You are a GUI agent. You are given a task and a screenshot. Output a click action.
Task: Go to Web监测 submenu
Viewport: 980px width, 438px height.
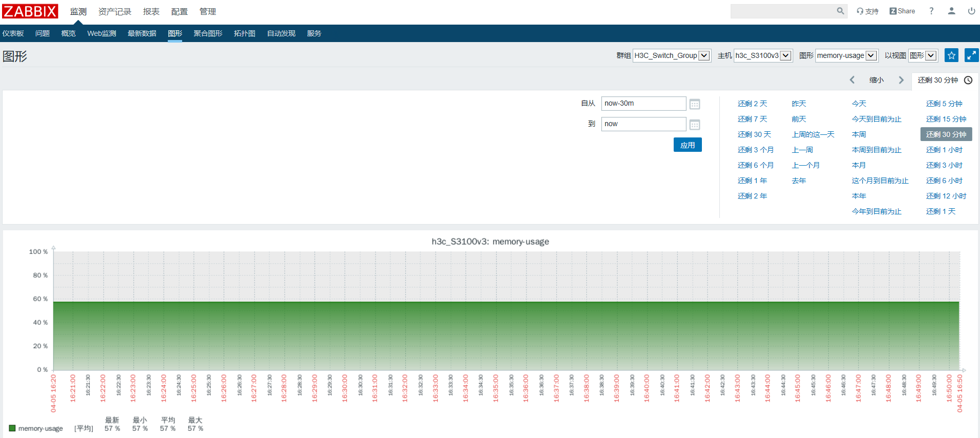(x=102, y=33)
